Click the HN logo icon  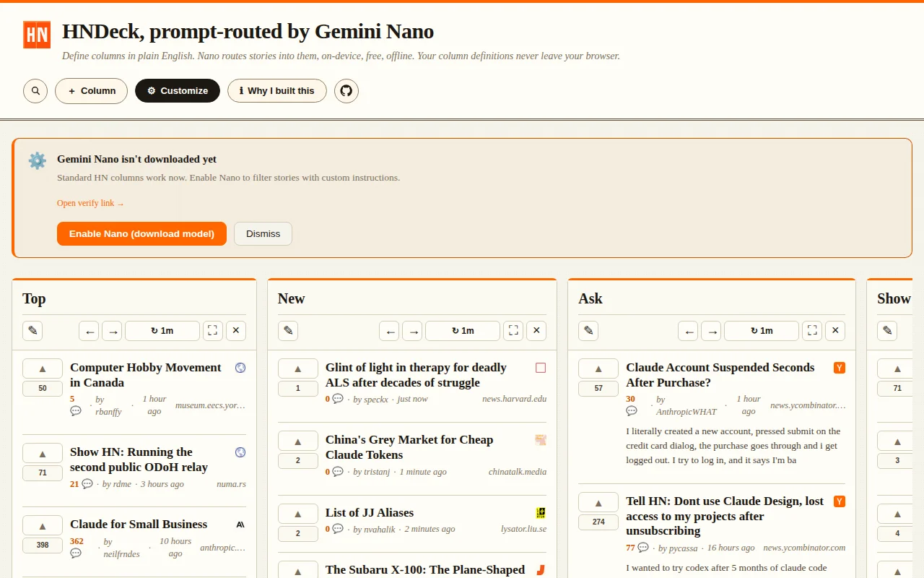click(37, 35)
